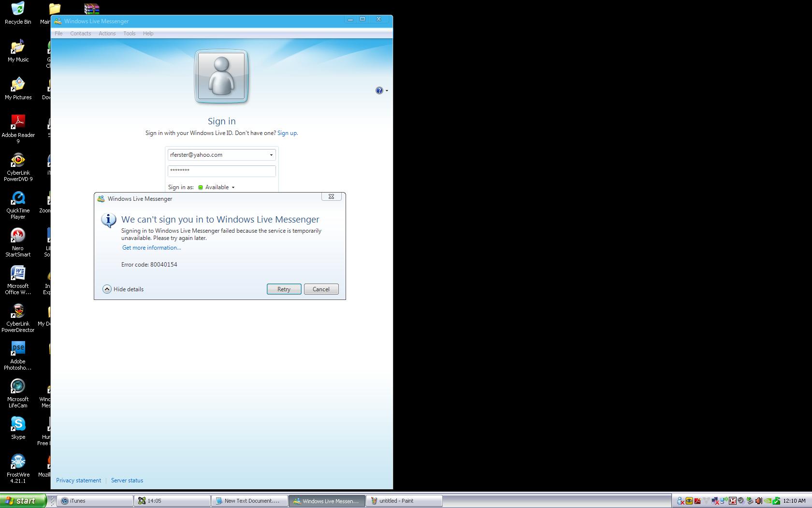812x508 pixels.
Task: Click the yellow eye tray icon
Action: pyautogui.click(x=689, y=501)
